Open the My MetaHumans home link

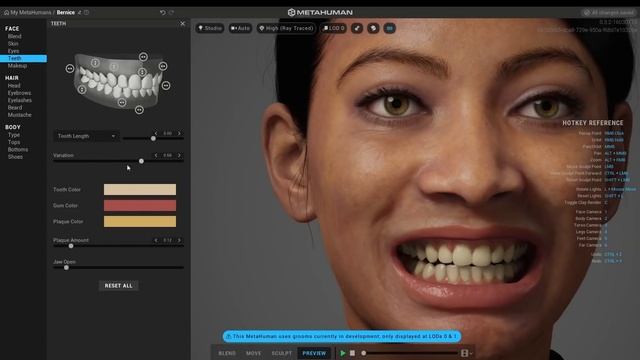(x=27, y=13)
